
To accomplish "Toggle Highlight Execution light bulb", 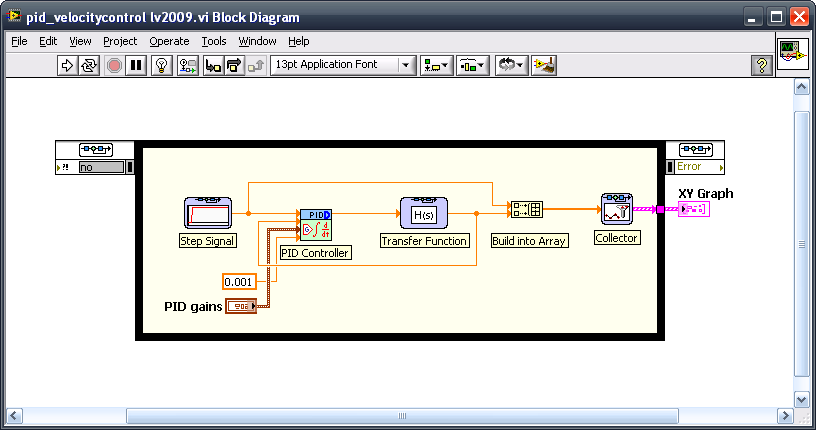I will pyautogui.click(x=160, y=65).
